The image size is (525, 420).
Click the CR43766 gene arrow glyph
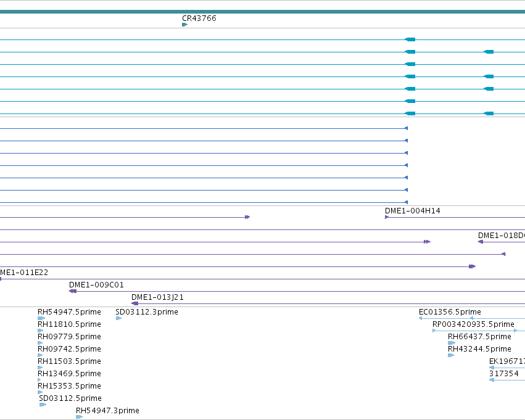click(x=185, y=25)
